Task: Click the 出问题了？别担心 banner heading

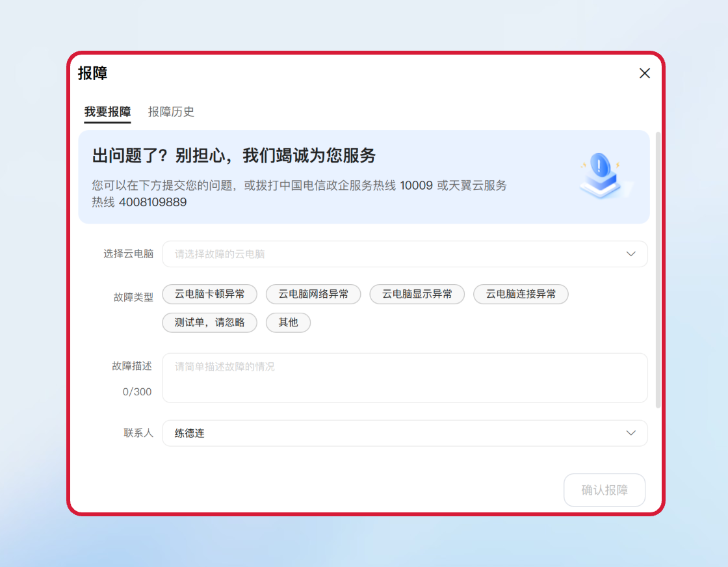Action: (x=234, y=156)
